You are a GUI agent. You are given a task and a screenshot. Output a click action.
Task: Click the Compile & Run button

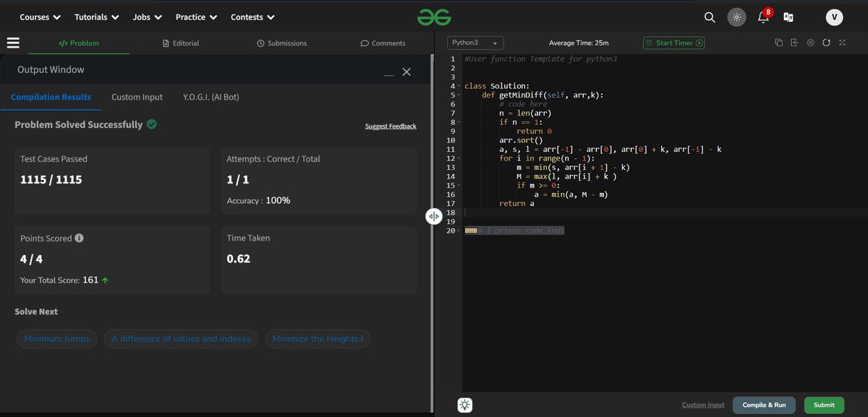click(x=764, y=405)
